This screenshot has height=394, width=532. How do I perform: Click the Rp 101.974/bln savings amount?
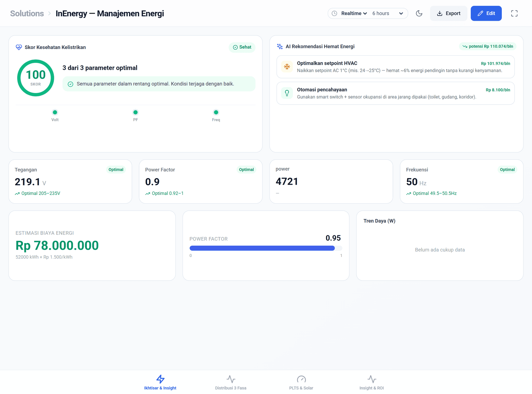click(495, 63)
